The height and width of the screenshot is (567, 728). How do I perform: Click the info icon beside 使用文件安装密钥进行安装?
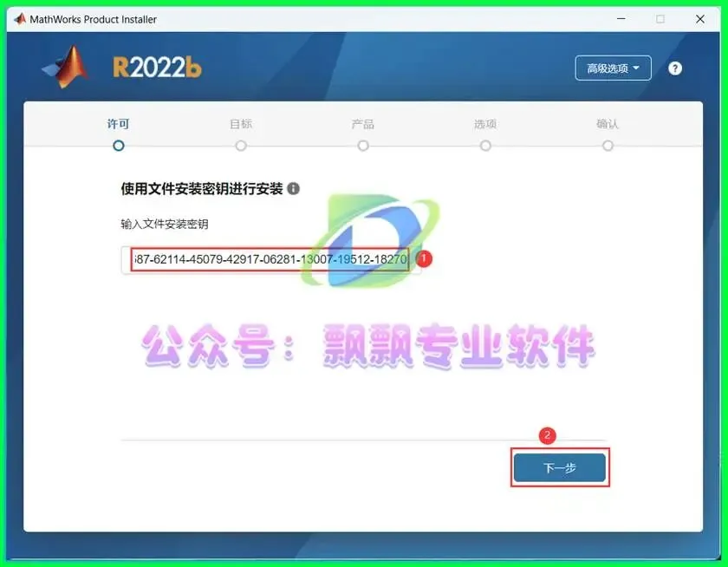coord(294,188)
